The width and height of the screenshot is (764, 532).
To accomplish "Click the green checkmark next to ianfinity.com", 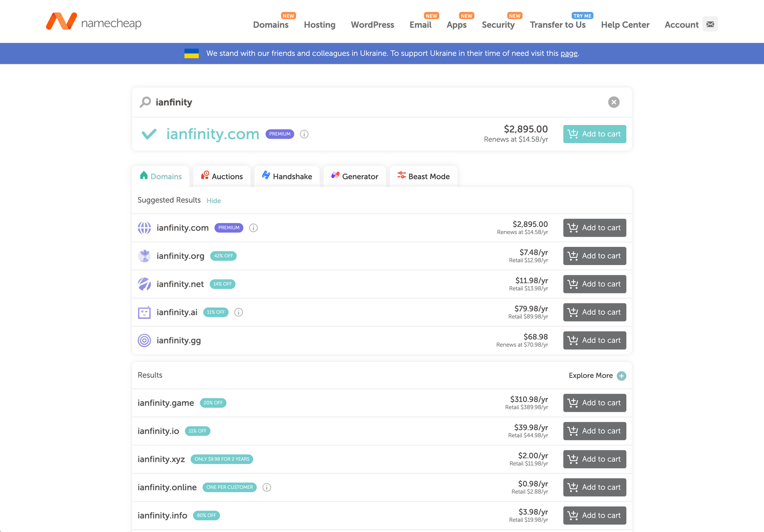I will point(149,134).
